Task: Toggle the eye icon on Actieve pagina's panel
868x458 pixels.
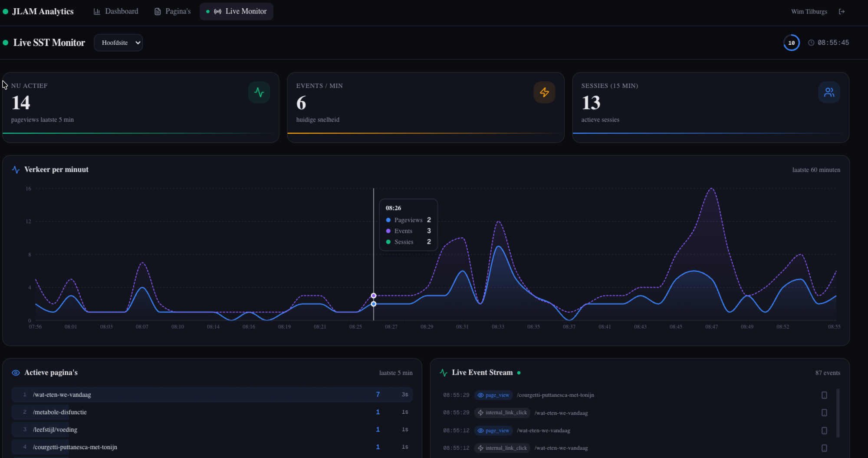Action: [x=16, y=372]
